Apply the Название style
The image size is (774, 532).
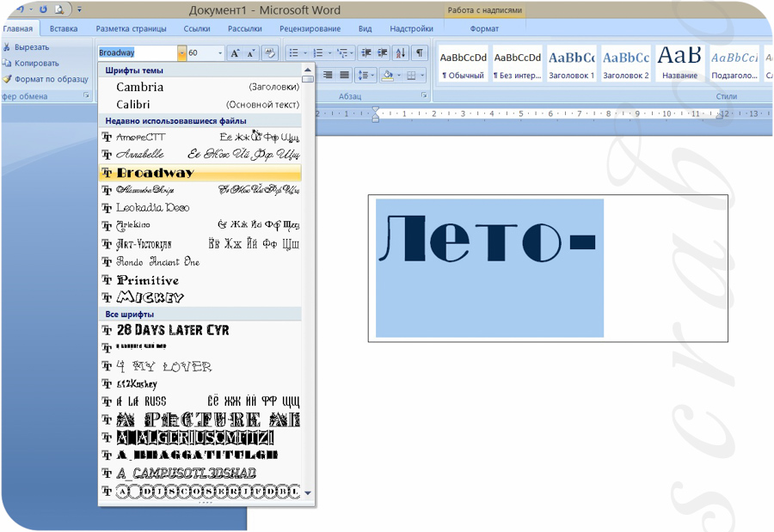(x=679, y=64)
